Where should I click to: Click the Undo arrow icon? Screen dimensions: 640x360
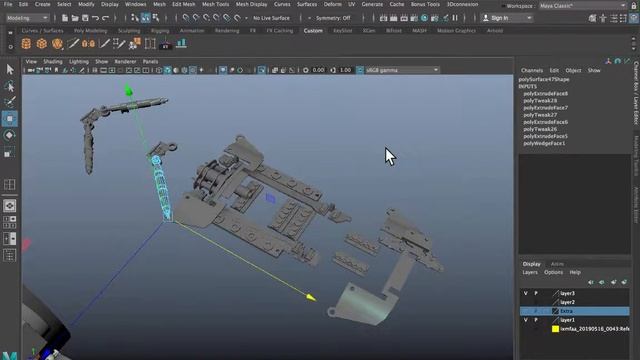(x=95, y=18)
